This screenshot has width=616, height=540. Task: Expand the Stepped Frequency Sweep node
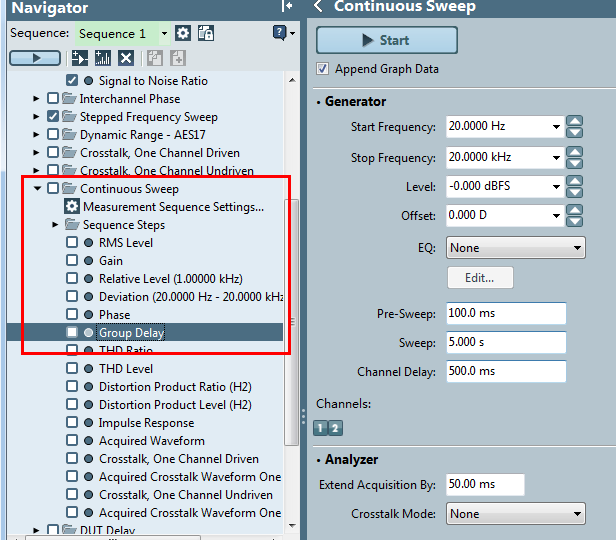(x=36, y=117)
